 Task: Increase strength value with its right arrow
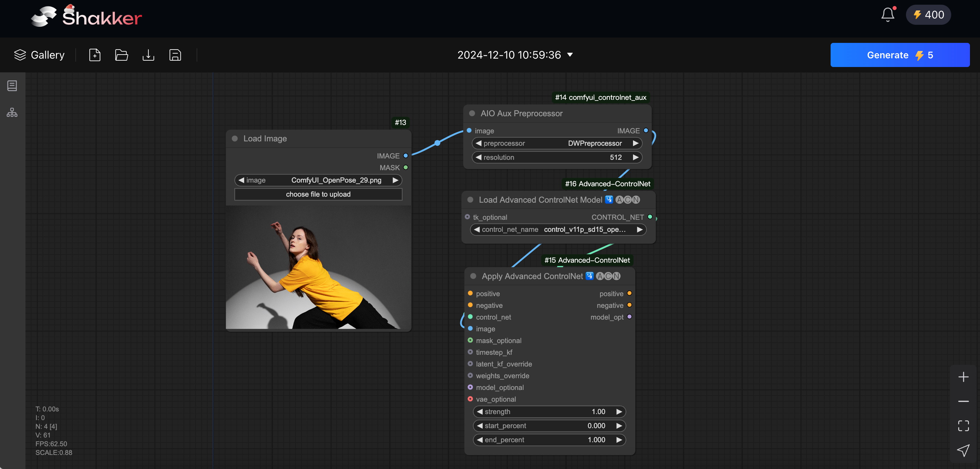619,412
